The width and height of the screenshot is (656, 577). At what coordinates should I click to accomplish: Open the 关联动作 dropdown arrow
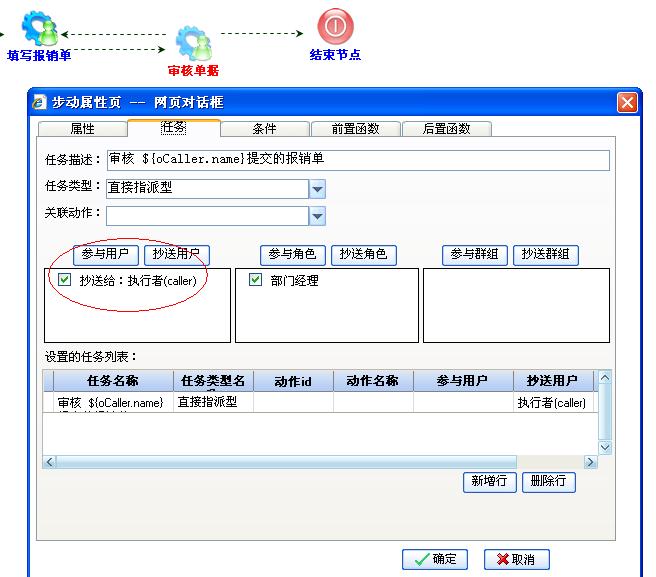[318, 216]
